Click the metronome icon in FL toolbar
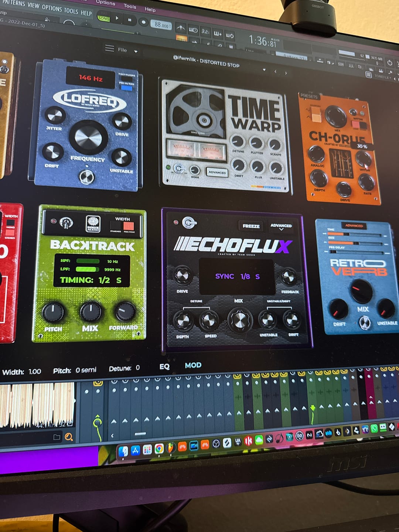399x532 pixels. [x=181, y=28]
